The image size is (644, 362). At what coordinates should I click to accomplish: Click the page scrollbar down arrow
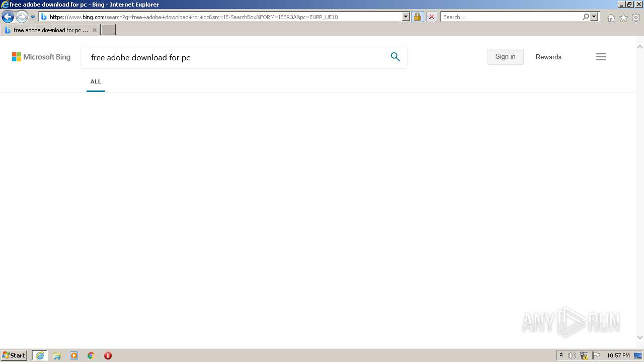(640, 337)
